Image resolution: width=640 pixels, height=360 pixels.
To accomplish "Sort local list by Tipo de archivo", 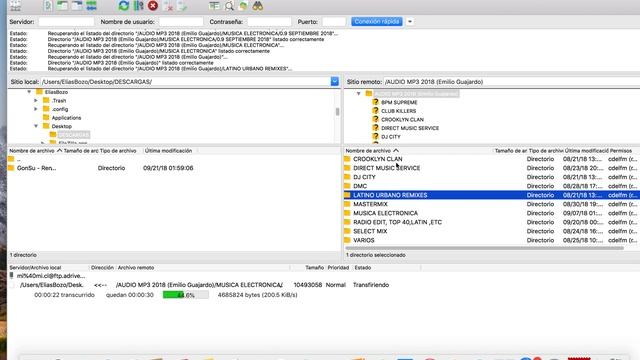I will [x=118, y=151].
